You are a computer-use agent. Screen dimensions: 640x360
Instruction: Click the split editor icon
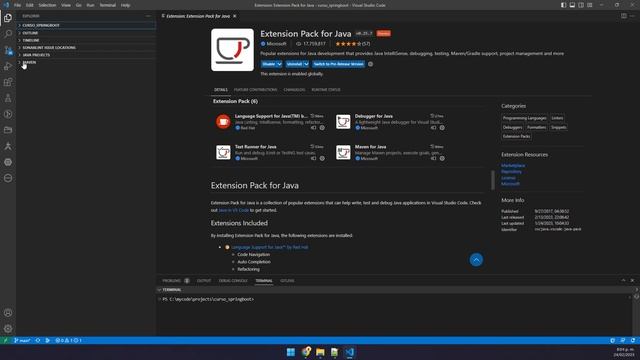click(x=624, y=16)
